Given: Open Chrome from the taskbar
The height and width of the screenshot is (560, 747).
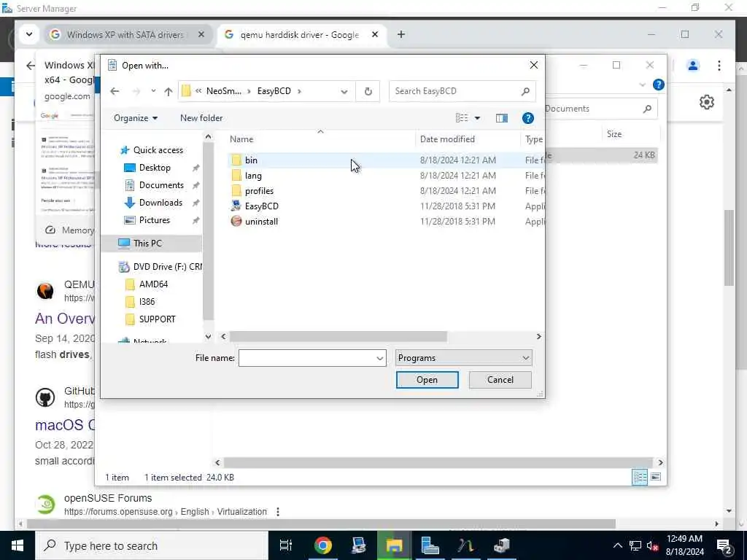Looking at the screenshot, I should coord(322,545).
